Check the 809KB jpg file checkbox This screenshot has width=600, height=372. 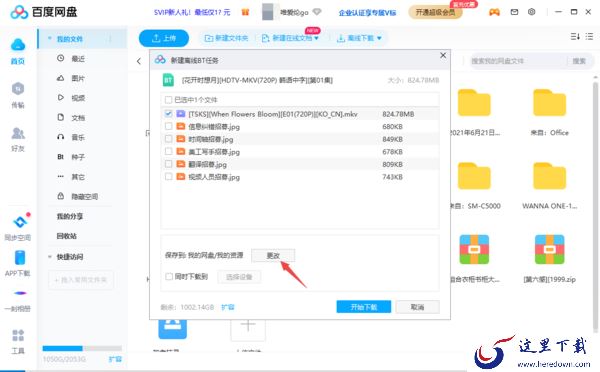click(x=168, y=164)
